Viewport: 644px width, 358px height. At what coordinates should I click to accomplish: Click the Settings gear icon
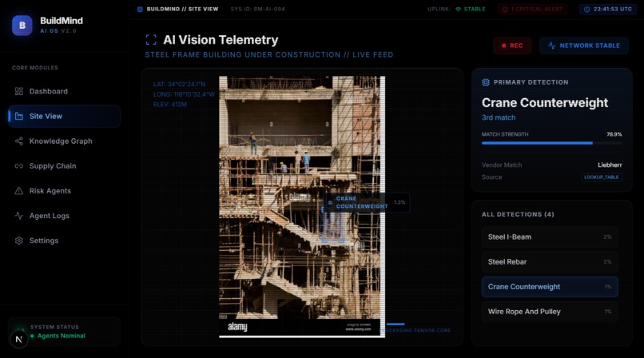[x=19, y=241]
